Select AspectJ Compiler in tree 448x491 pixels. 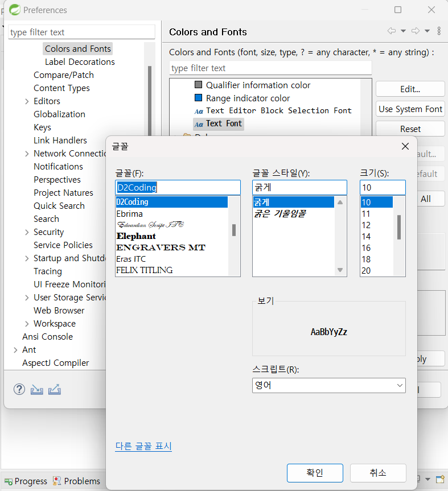(x=55, y=363)
